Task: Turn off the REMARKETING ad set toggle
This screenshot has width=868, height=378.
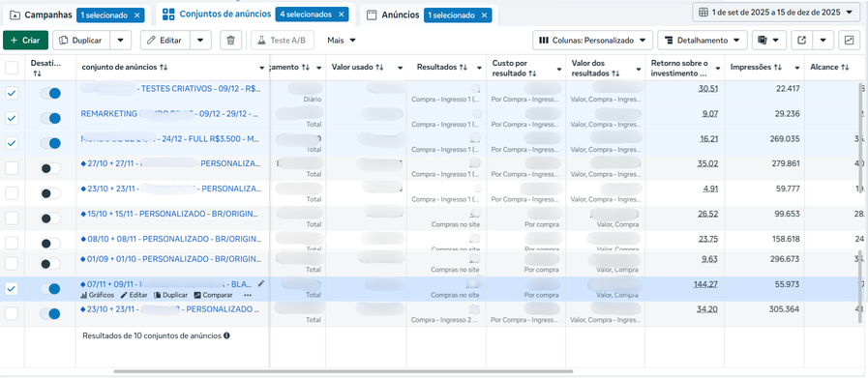Action: tap(50, 118)
